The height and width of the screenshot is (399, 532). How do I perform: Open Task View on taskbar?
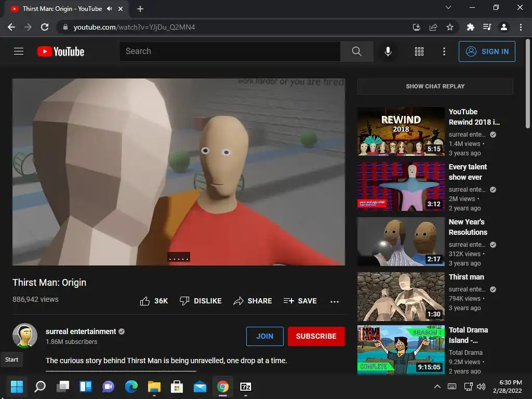63,387
